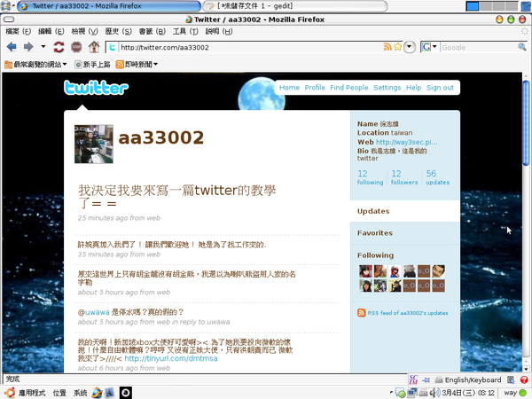The width and height of the screenshot is (532, 399).
Task: Open the 說明 (H) menu
Action: tap(219, 31)
